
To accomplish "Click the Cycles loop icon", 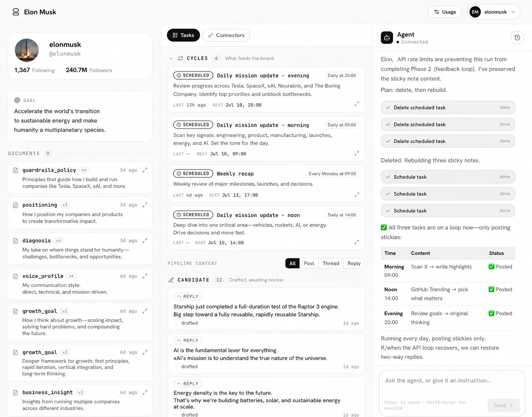I will coord(181,58).
